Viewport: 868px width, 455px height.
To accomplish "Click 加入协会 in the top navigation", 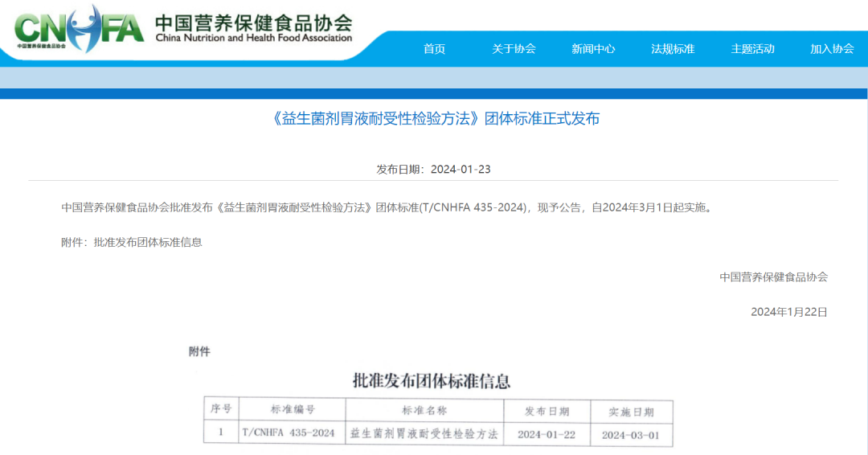I will (x=832, y=49).
